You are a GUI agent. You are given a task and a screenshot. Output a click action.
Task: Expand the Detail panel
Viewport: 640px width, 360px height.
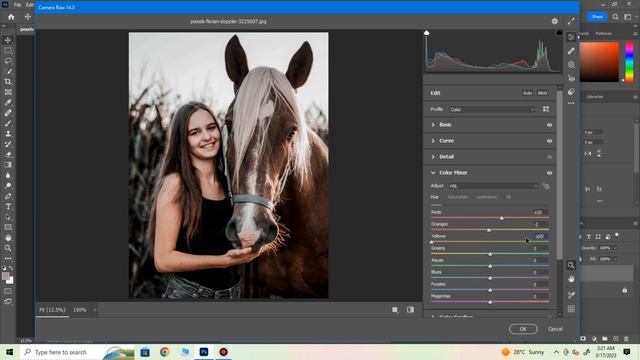click(433, 157)
